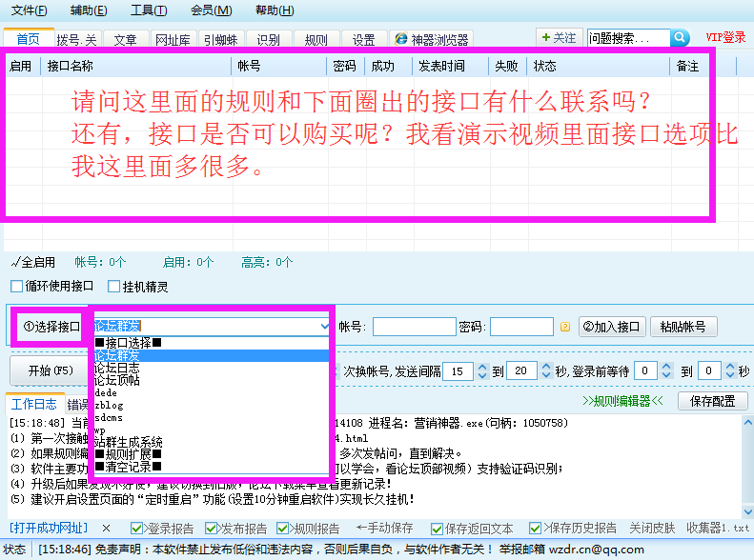Click the interface combo box dropdown arrow
754x560 pixels.
[x=325, y=327]
